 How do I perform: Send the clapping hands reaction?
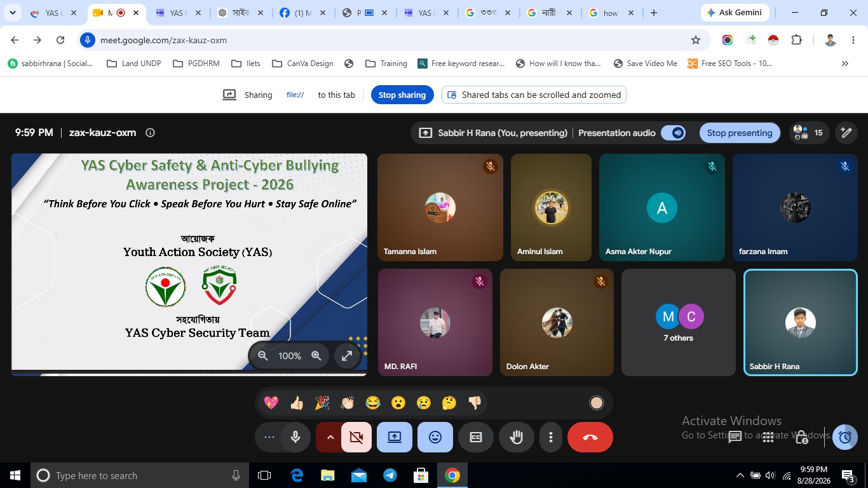348,403
